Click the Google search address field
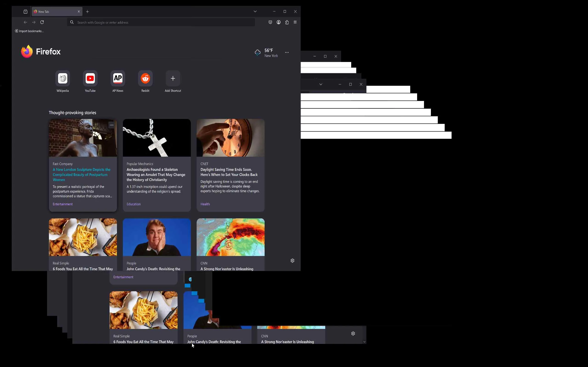Viewport: 588px width, 367px height. coord(160,22)
